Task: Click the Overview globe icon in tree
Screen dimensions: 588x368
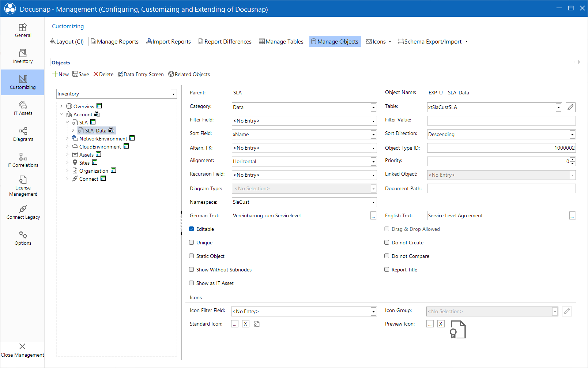Action: pyautogui.click(x=69, y=106)
